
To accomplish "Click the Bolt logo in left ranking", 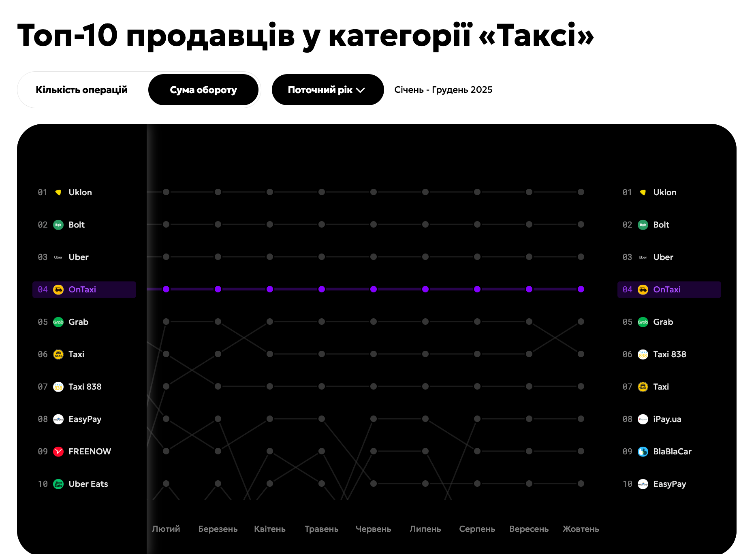I will [58, 225].
